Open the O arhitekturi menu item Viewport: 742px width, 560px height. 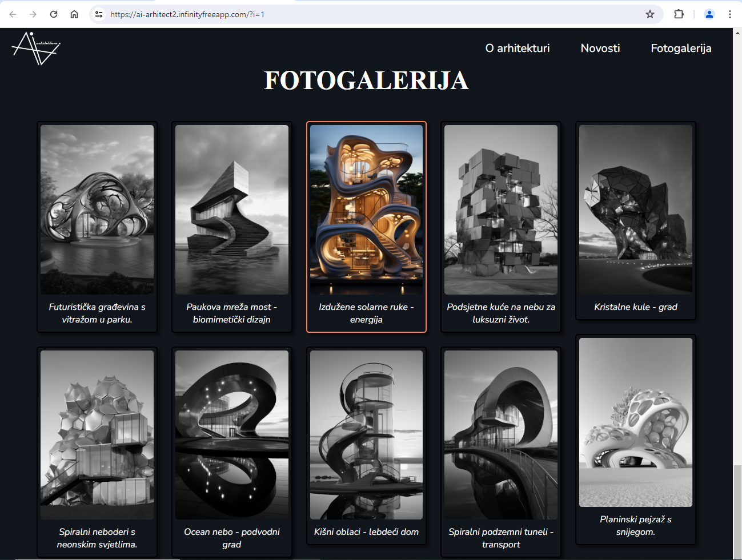(x=517, y=49)
